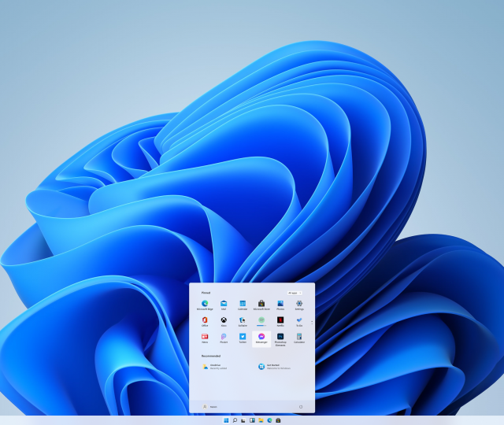This screenshot has width=504, height=425.
Task: Click the taskbar Search magnifier icon
Action: point(235,420)
